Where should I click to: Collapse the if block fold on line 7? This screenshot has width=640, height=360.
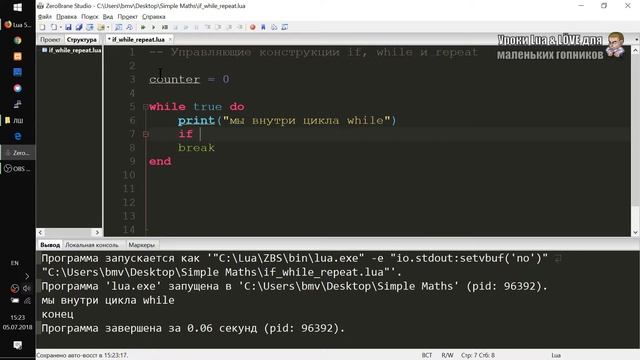[145, 134]
